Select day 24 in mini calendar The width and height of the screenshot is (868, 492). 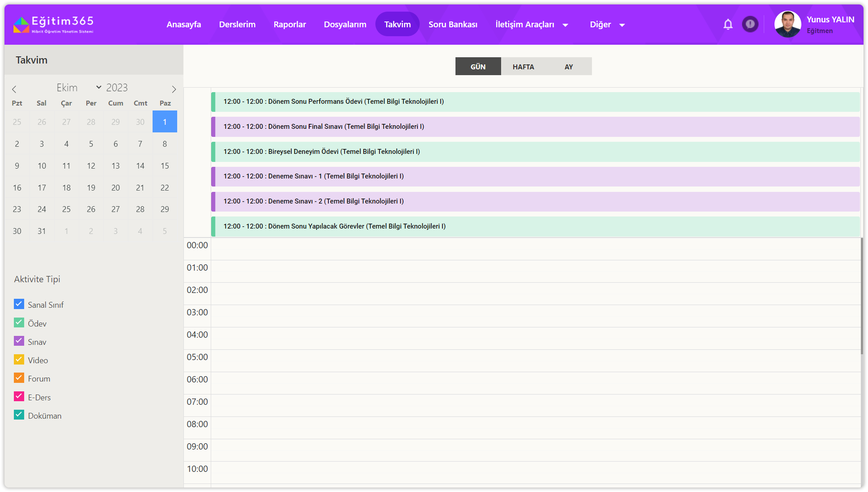(42, 209)
